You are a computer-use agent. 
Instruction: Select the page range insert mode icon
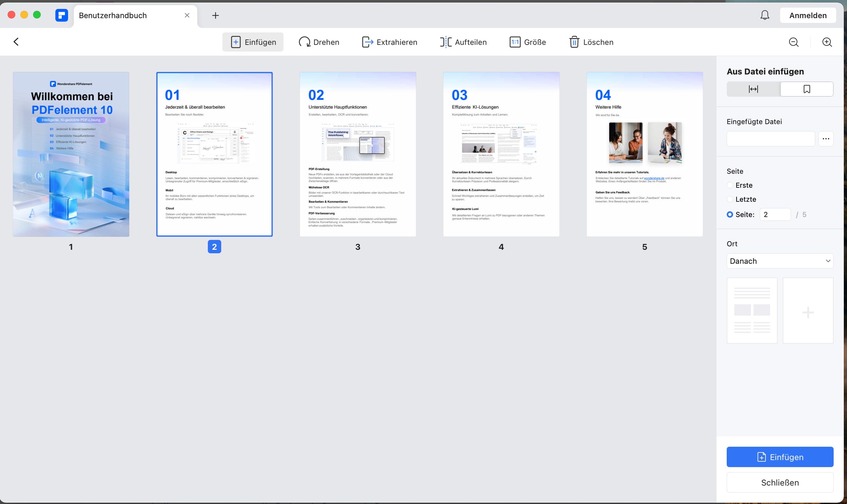tap(753, 89)
